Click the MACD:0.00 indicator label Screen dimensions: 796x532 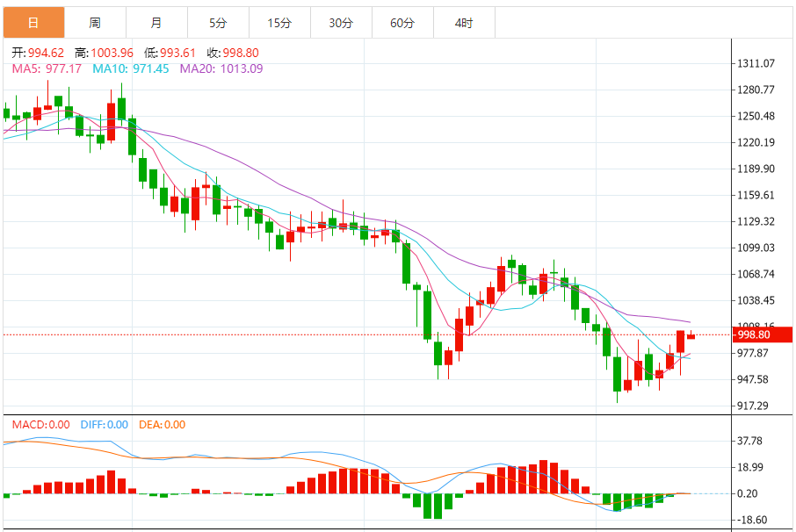[41, 425]
